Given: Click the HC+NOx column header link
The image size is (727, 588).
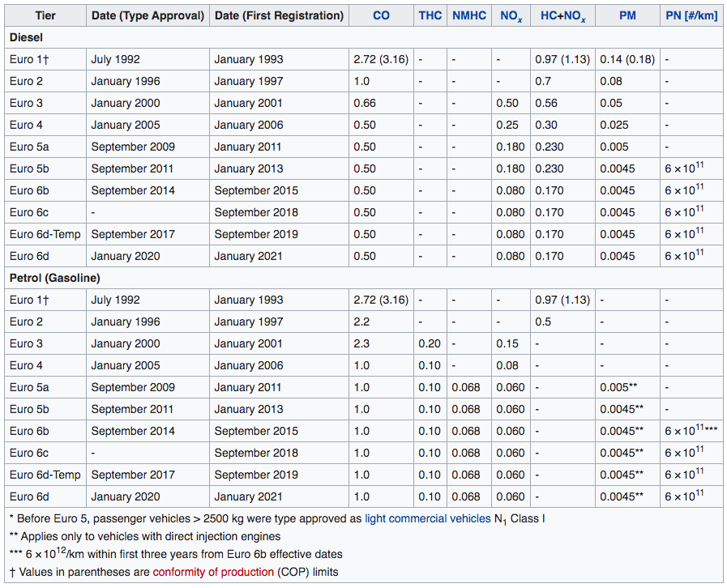Looking at the screenshot, I should 562,15.
